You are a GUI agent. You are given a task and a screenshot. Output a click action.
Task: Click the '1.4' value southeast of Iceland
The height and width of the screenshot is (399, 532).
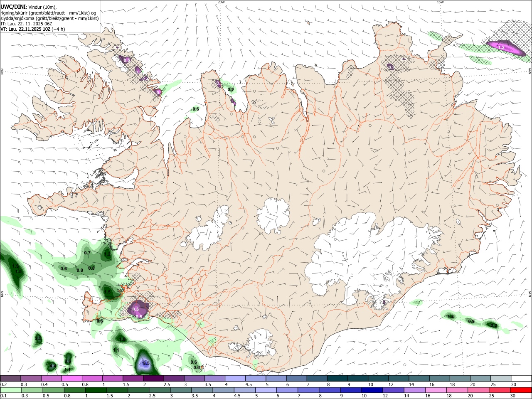coord(450,317)
